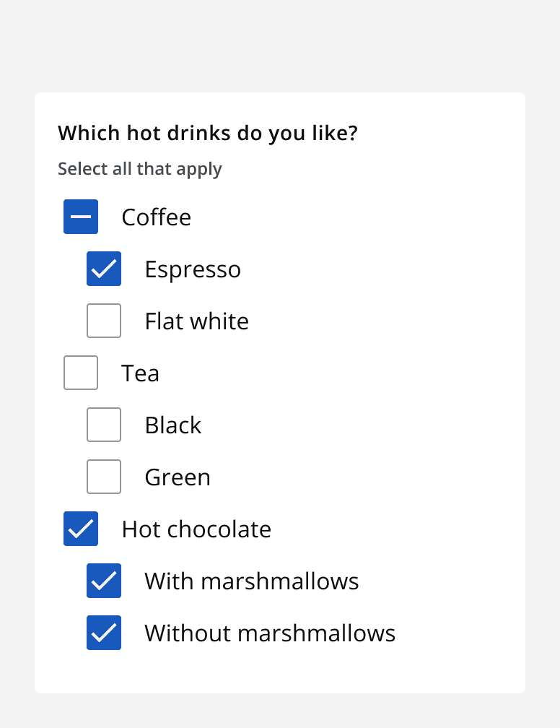560x728 pixels.
Task: Click the Hot chocolate label
Action: point(196,529)
